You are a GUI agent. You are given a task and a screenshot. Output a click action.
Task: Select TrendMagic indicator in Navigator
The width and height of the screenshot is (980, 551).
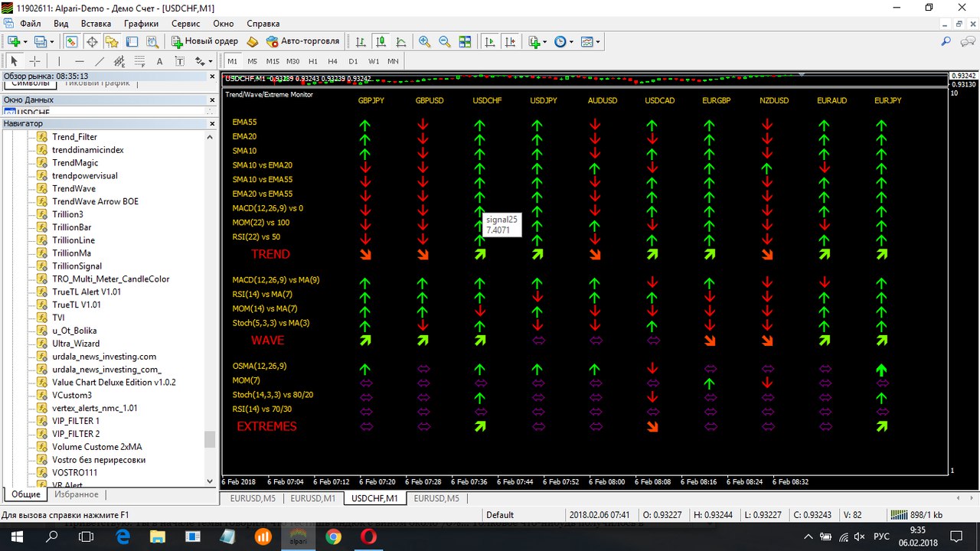point(75,163)
